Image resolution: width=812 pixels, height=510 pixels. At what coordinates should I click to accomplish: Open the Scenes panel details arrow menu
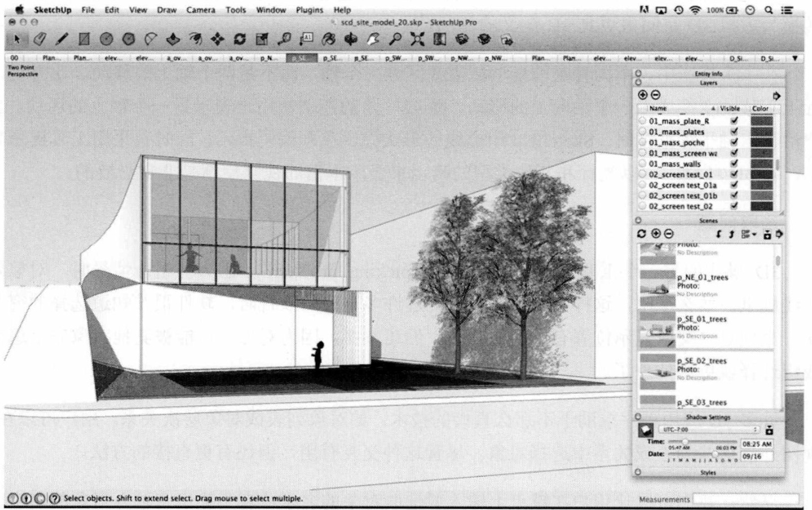(780, 234)
